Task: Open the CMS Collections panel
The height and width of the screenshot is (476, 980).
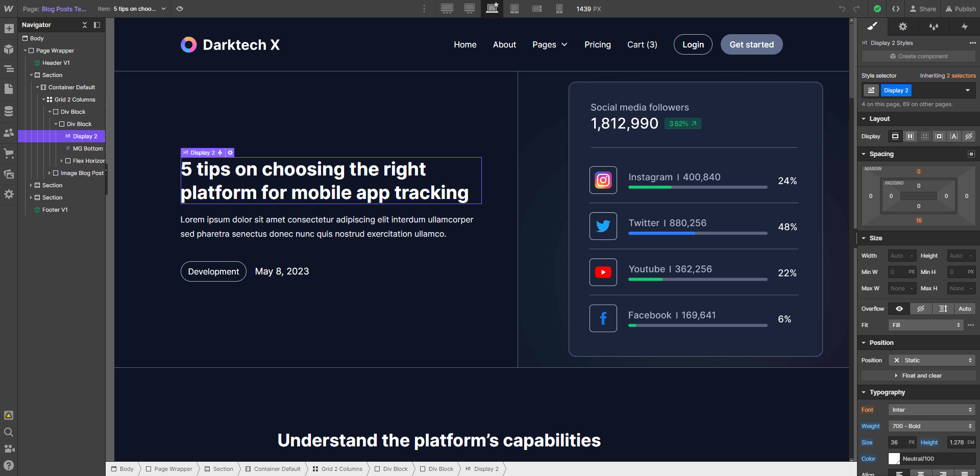Action: point(9,111)
